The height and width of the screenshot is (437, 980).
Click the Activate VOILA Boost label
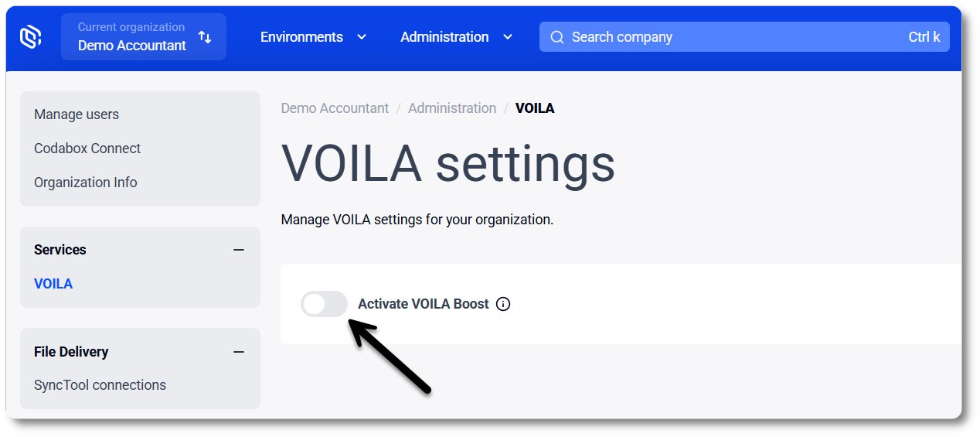pyautogui.click(x=424, y=304)
